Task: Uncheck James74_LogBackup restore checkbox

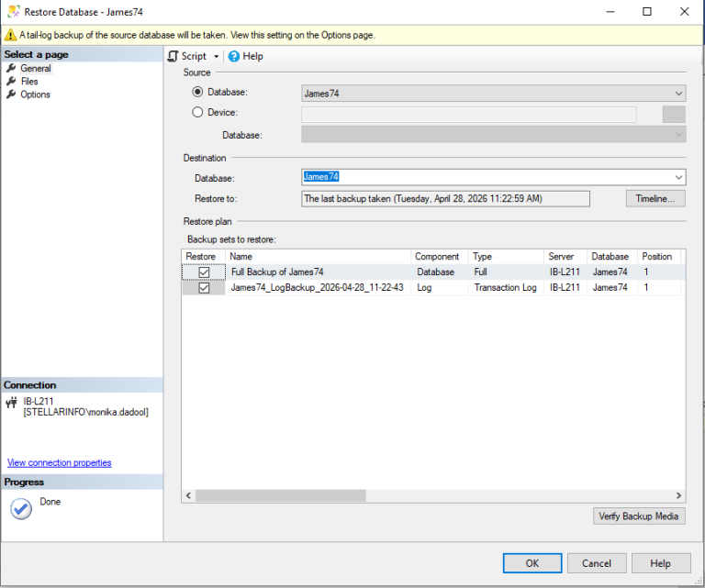Action: click(204, 288)
